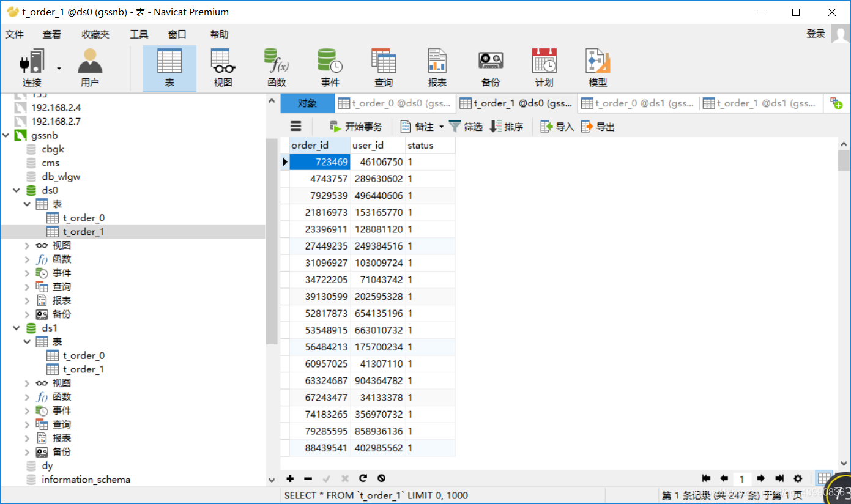
Task: Open the 查看 menu
Action: point(52,34)
